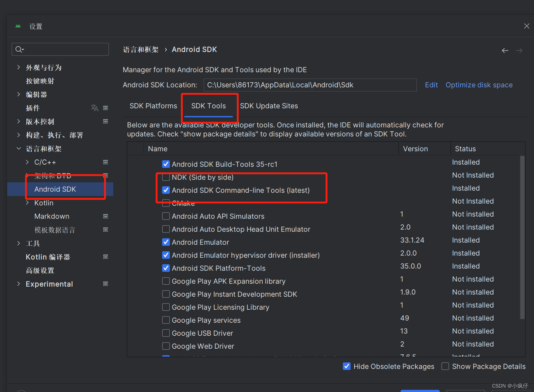
Task: Click Edit SDK location link
Action: [431, 85]
